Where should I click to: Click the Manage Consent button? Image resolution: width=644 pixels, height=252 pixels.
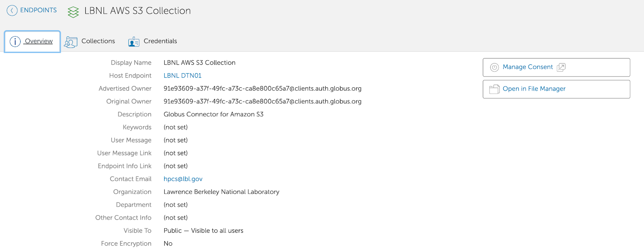[x=556, y=68]
